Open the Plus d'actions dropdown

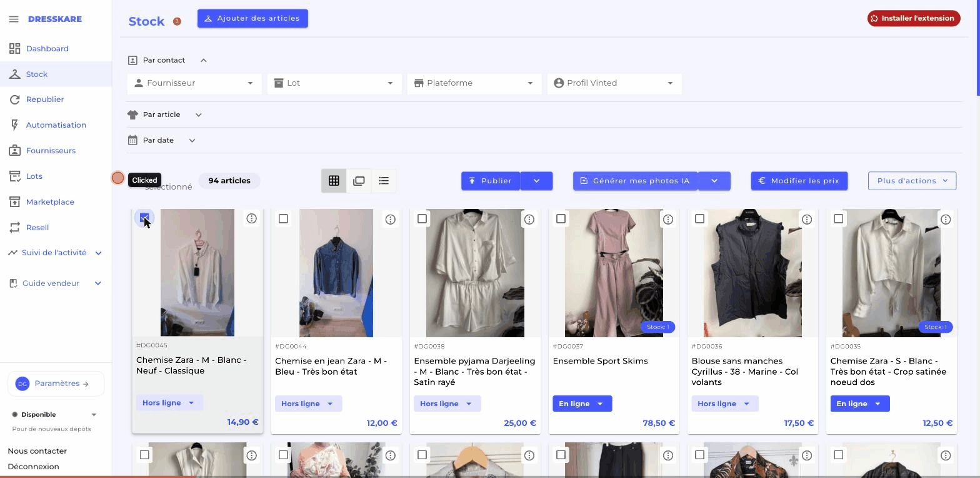[x=912, y=181]
